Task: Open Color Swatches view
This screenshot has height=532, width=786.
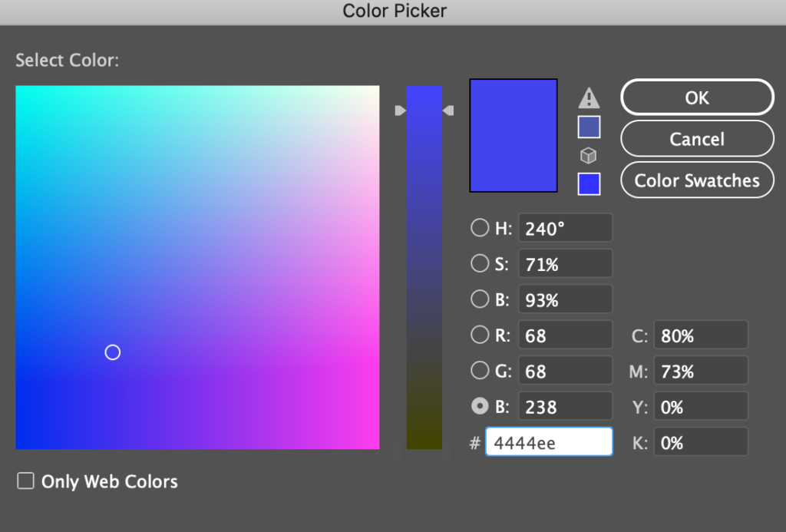Action: (697, 180)
